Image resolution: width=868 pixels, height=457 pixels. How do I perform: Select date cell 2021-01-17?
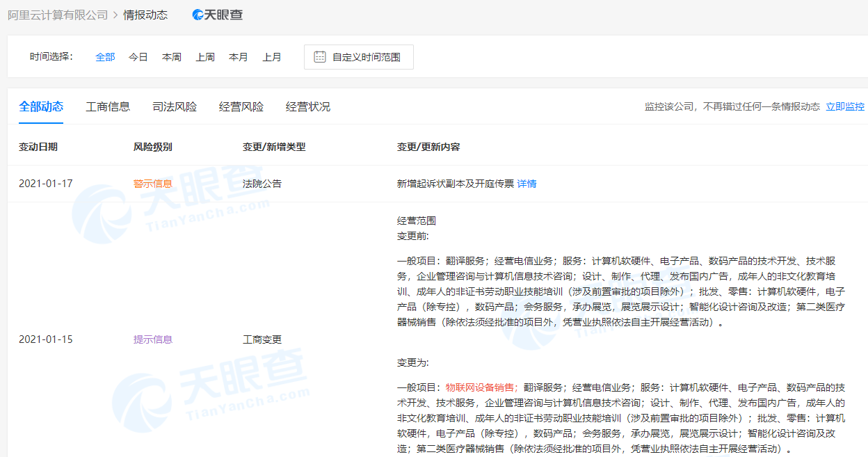46,184
